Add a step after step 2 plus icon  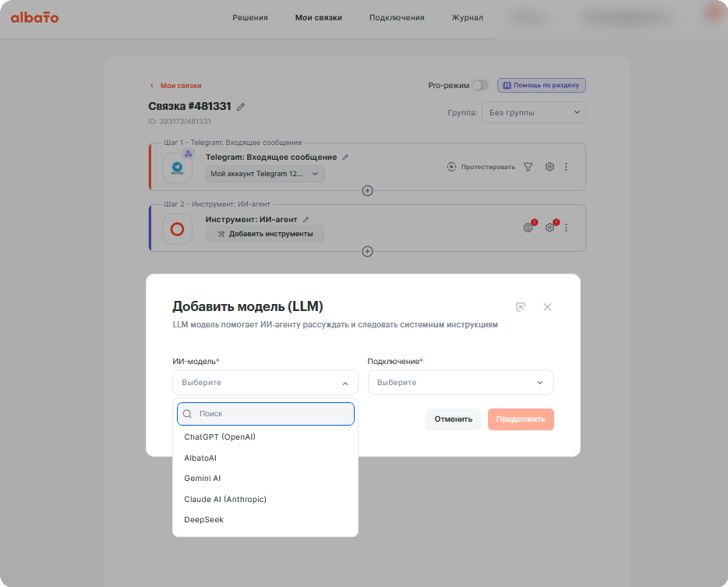(x=367, y=251)
